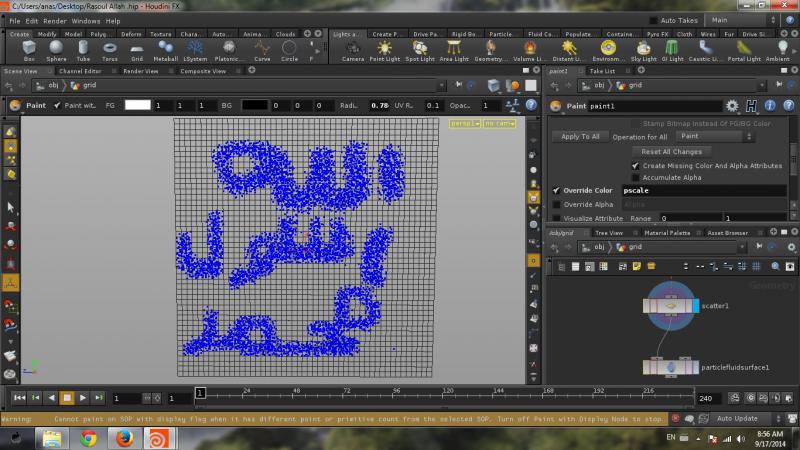Toggle the Paint with checkbox

coord(57,105)
